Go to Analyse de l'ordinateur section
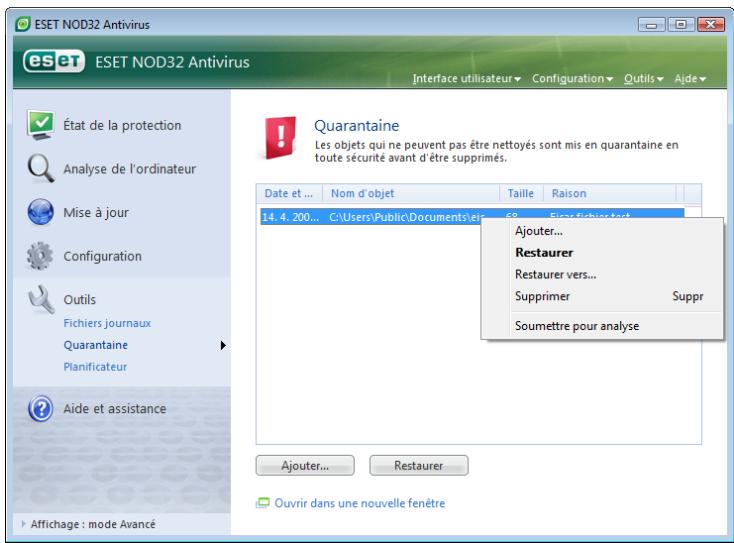The width and height of the screenshot is (734, 543). (130, 169)
